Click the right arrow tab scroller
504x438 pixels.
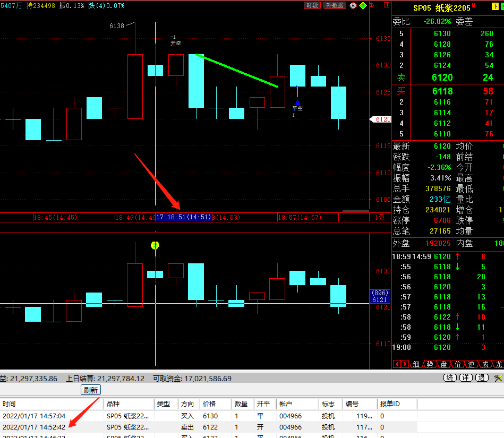[405, 364]
